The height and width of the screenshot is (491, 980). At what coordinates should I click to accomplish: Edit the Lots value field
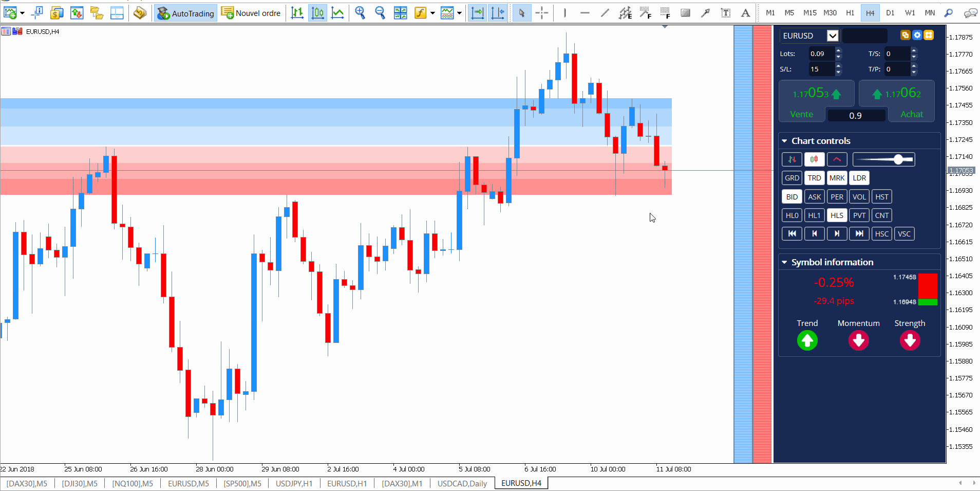(x=820, y=53)
